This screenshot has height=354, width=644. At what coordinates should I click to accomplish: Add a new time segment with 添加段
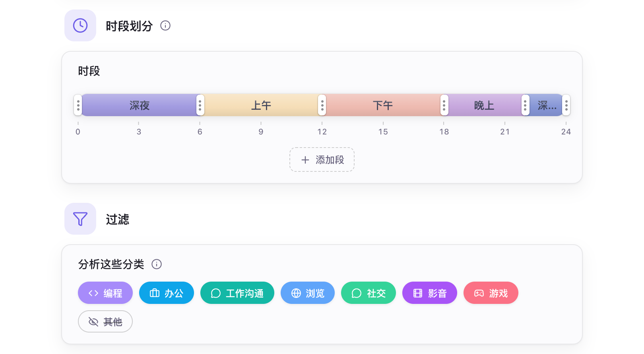click(x=322, y=160)
